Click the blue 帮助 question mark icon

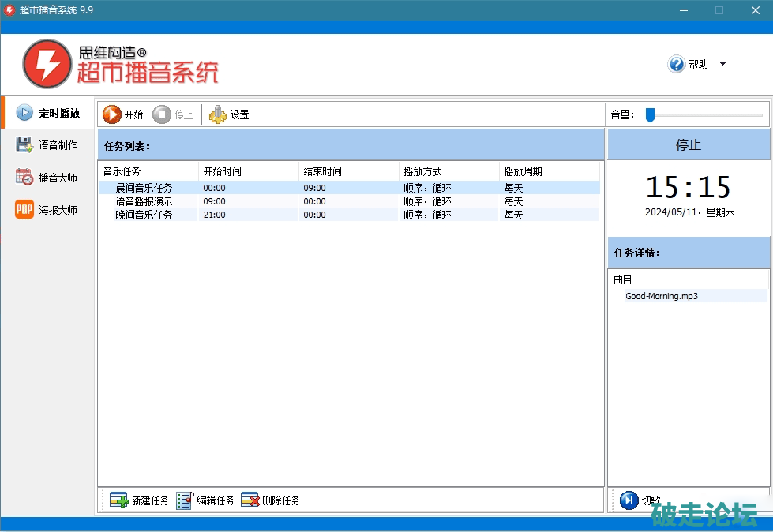(677, 65)
